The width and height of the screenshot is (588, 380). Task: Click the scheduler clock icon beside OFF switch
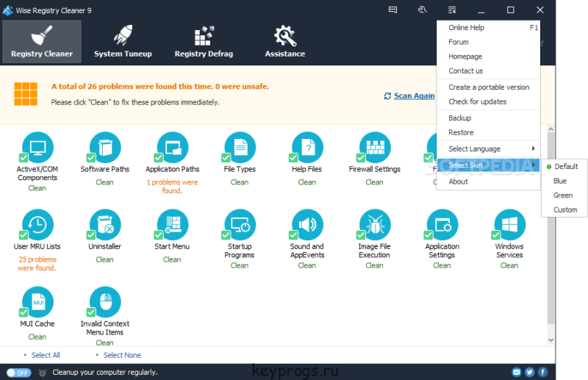pos(43,373)
